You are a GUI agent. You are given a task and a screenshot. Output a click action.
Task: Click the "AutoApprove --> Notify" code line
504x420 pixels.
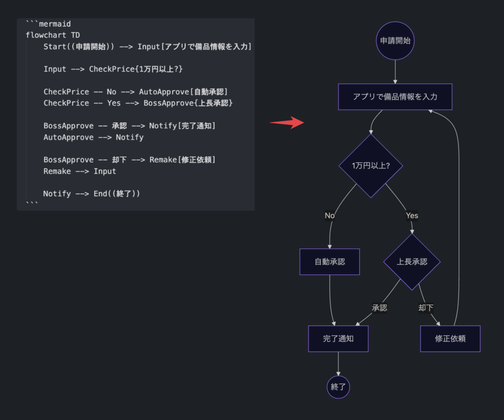point(94,137)
